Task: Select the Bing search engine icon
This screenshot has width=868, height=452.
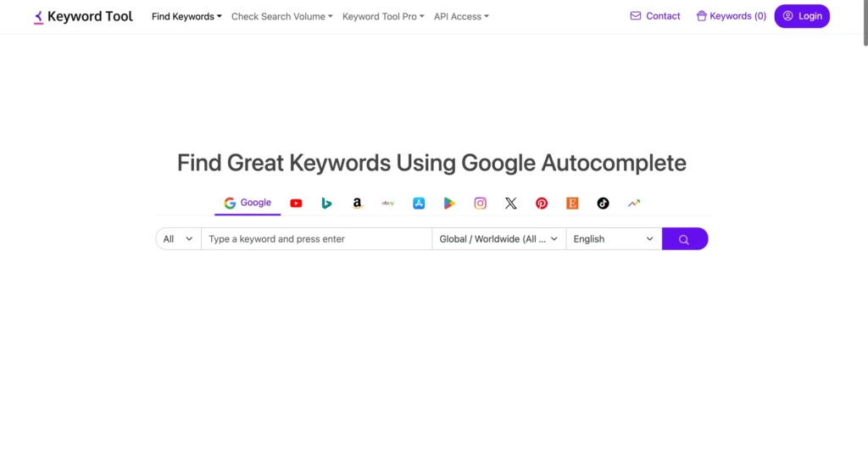Action: pos(326,204)
